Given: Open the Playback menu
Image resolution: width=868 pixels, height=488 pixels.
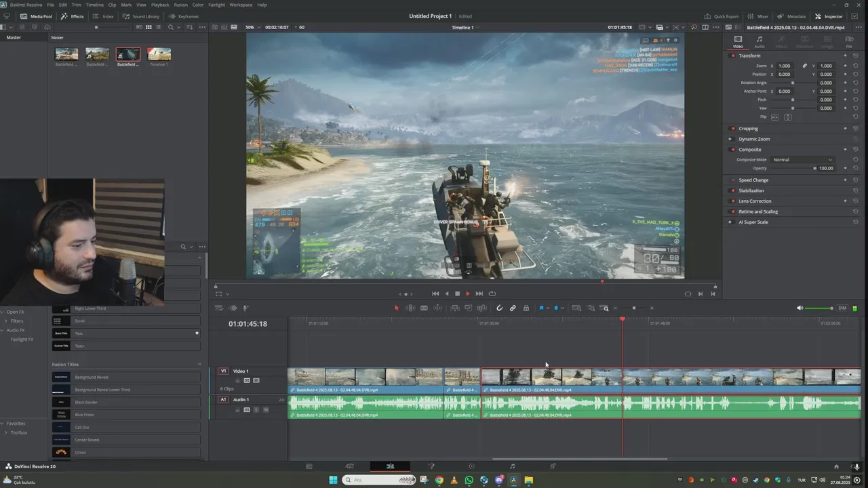Looking at the screenshot, I should pos(160,5).
